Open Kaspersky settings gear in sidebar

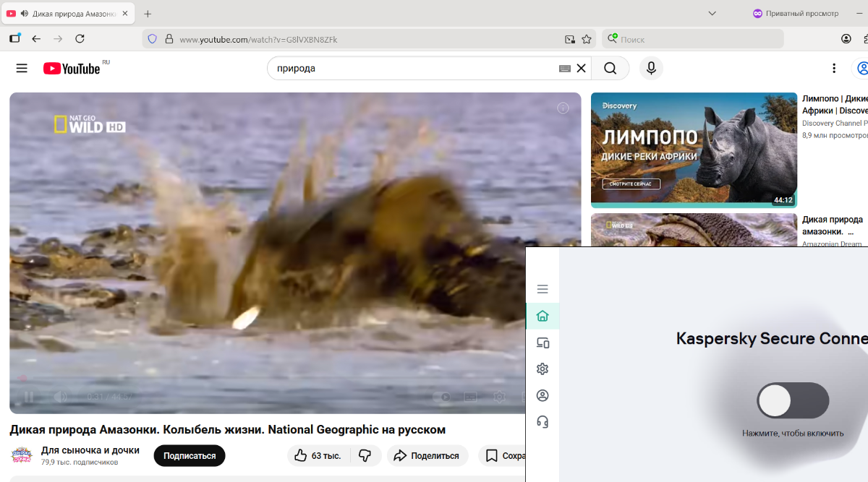pos(542,369)
